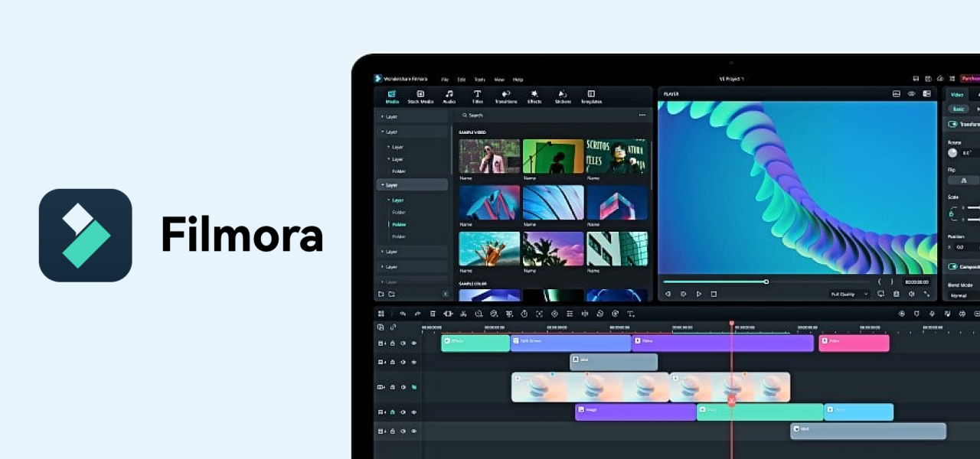Click the add track icon above track headers
Screen dimensions: 980x459
pyautogui.click(x=381, y=327)
